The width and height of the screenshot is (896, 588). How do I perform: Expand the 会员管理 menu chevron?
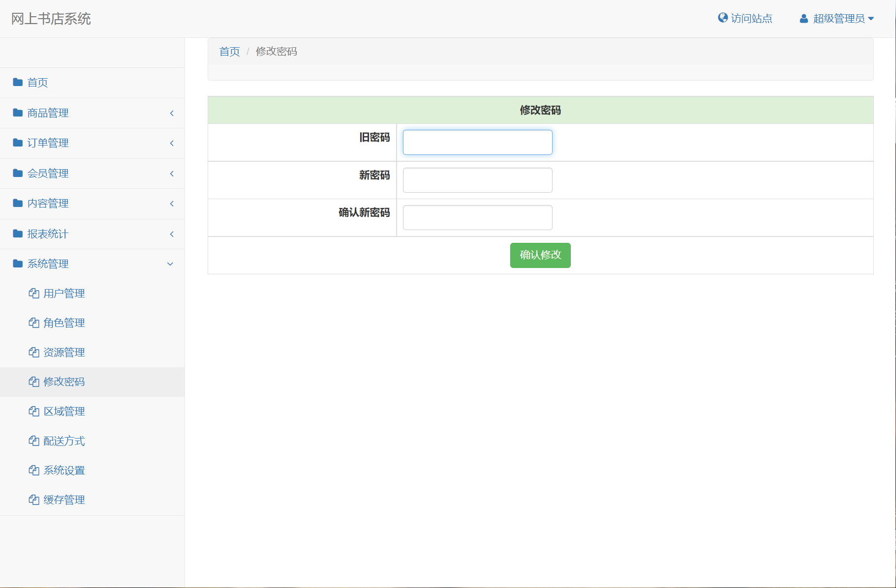pyautogui.click(x=172, y=174)
